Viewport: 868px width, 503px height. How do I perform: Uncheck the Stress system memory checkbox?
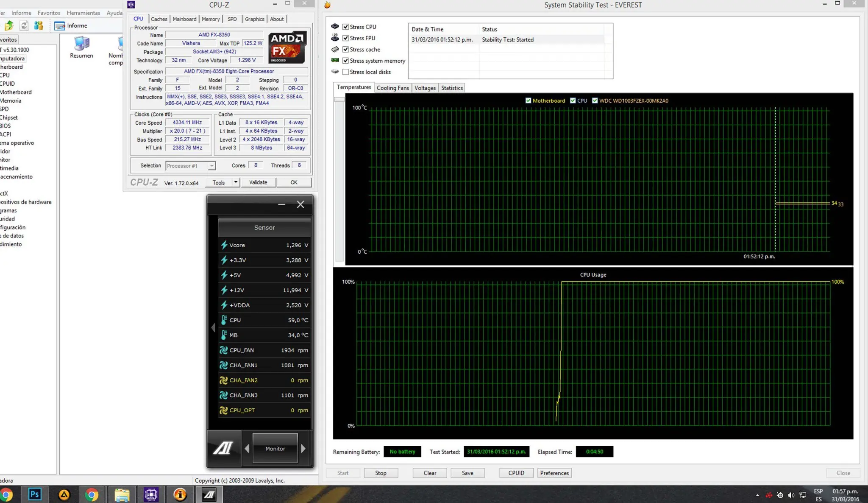point(345,61)
